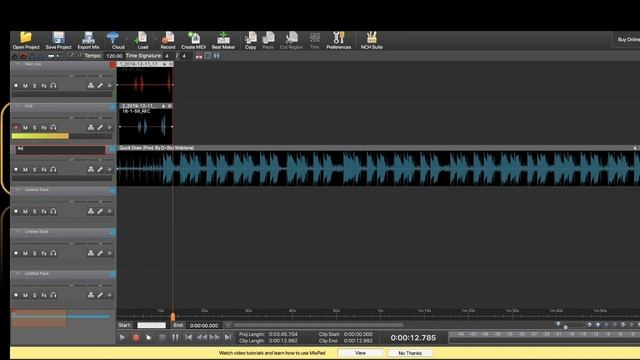Viewport: 640px width, 360px height.
Task: Toggle record-arm on the first track
Action: [x=16, y=86]
